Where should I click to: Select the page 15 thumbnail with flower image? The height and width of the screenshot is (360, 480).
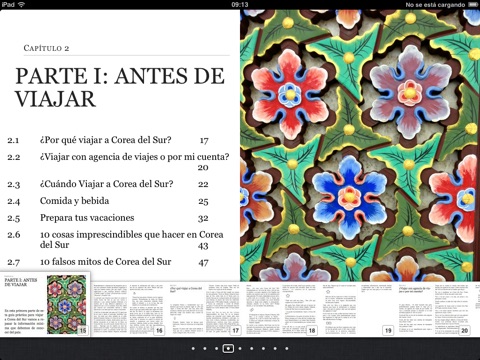(45, 304)
